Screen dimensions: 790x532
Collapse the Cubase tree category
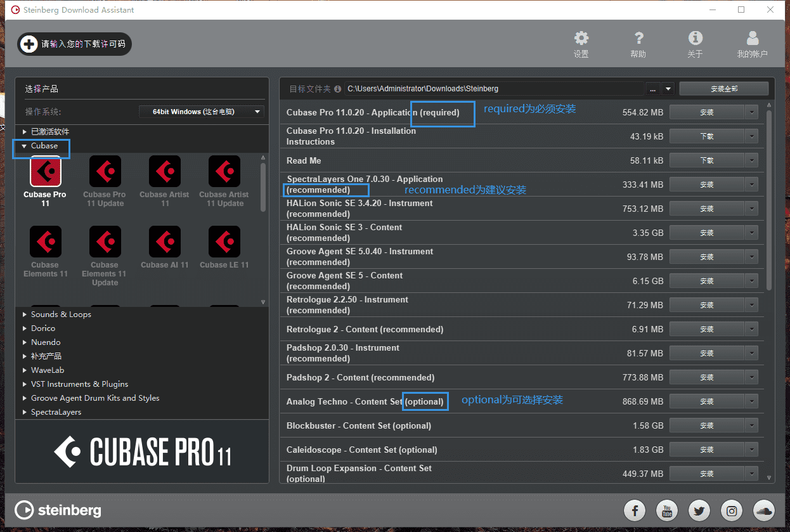24,146
